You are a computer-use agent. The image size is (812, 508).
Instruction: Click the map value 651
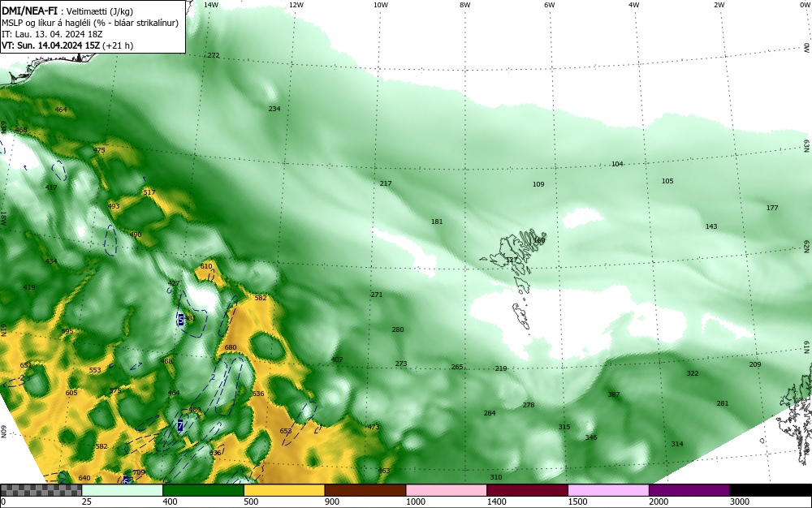coord(26,365)
